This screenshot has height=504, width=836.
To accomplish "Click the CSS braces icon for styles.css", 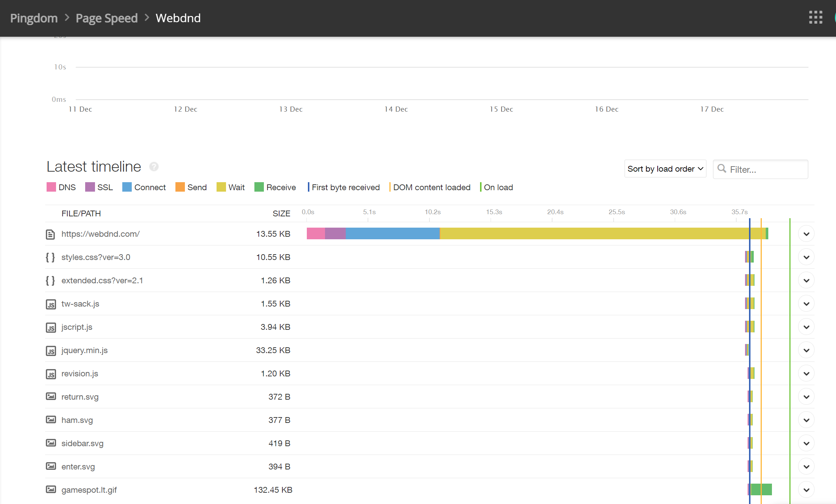I will [x=51, y=257].
